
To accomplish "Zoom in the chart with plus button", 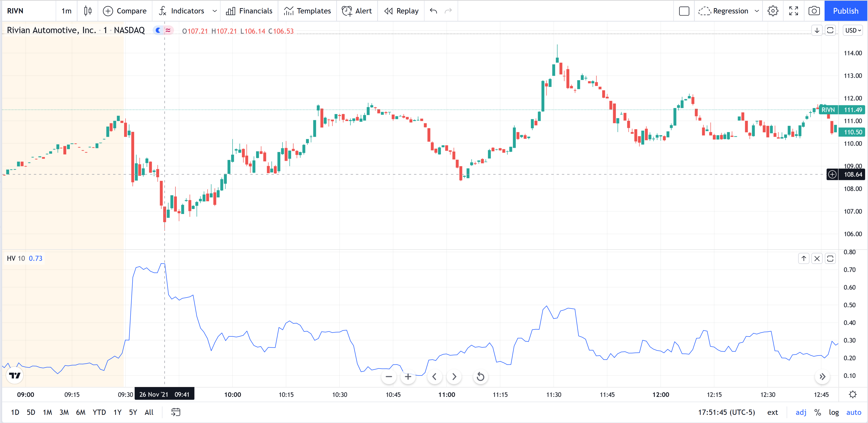I will click(408, 376).
